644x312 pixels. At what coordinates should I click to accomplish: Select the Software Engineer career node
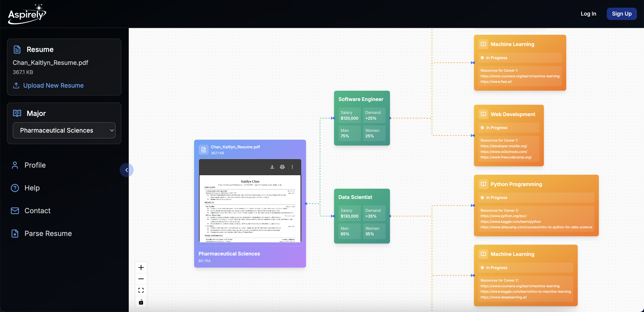pyautogui.click(x=361, y=99)
